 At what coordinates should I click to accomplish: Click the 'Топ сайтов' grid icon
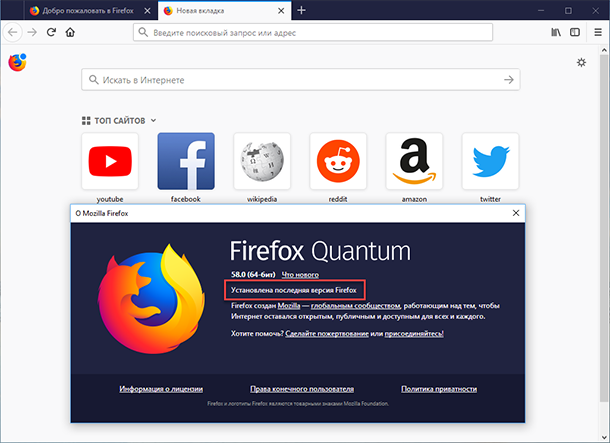(x=86, y=121)
